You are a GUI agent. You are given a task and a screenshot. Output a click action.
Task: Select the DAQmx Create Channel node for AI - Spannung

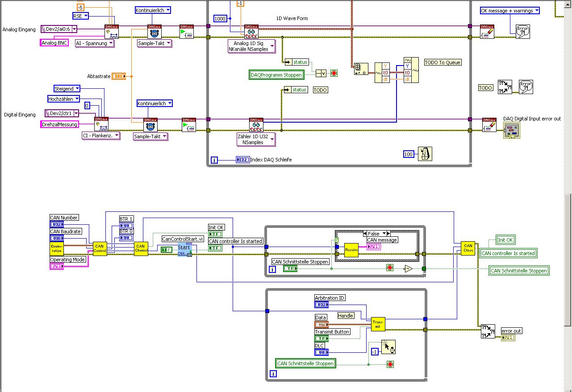click(x=111, y=31)
